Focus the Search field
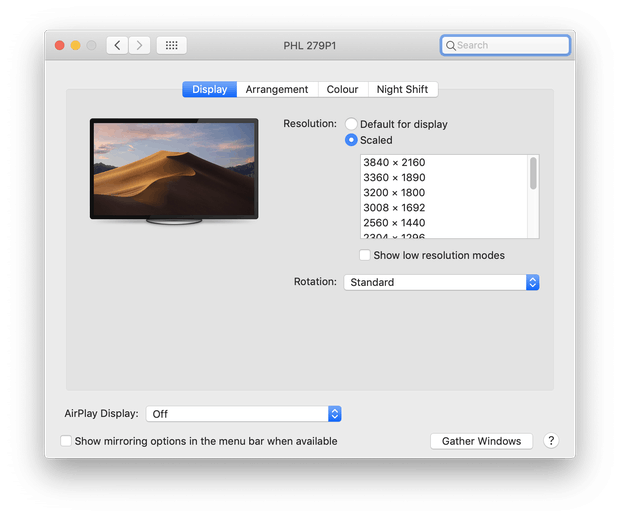The height and width of the screenshot is (517, 620). (x=505, y=45)
